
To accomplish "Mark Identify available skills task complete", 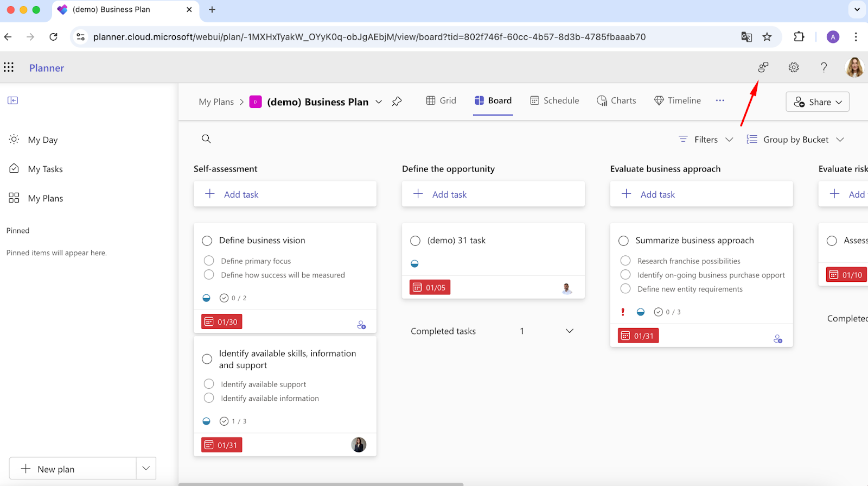I will 207,359.
